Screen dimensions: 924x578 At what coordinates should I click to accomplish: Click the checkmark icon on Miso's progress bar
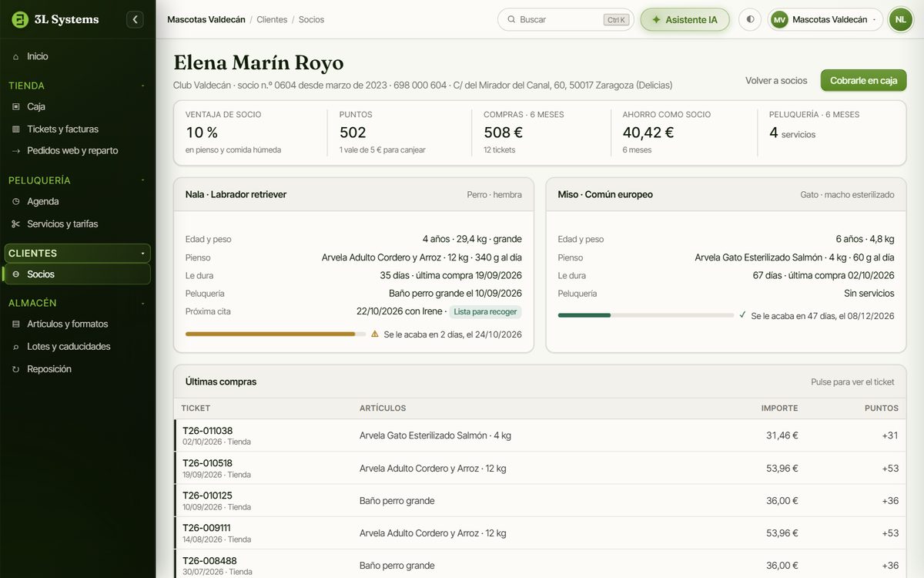click(x=742, y=315)
